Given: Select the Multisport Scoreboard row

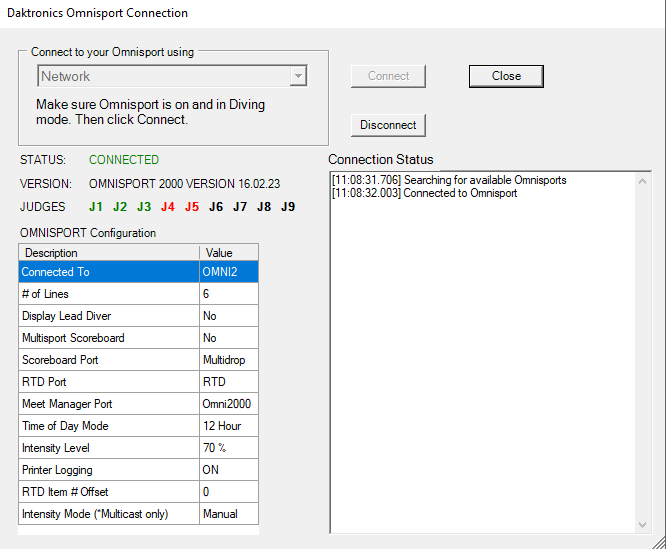Looking at the screenshot, I should (138, 338).
